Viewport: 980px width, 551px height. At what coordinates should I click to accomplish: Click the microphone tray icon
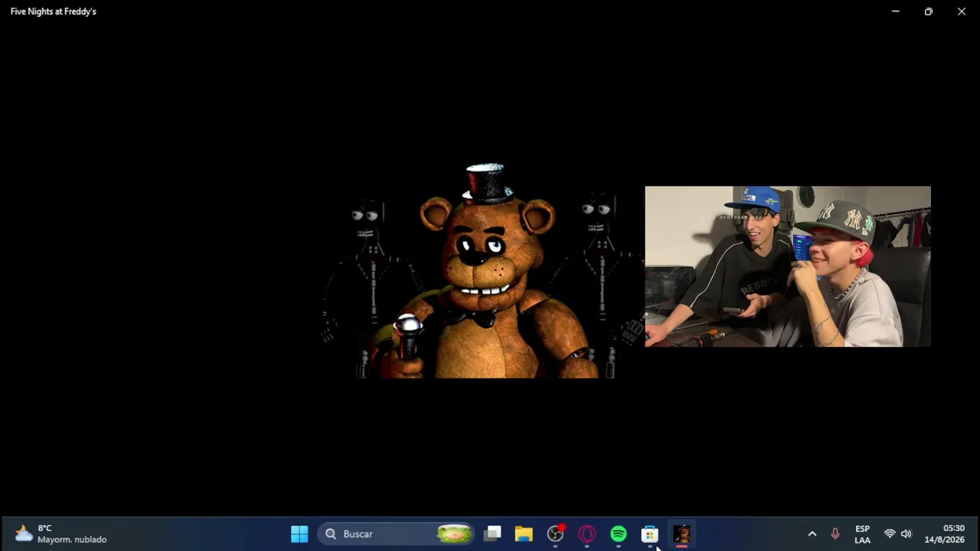(x=835, y=533)
